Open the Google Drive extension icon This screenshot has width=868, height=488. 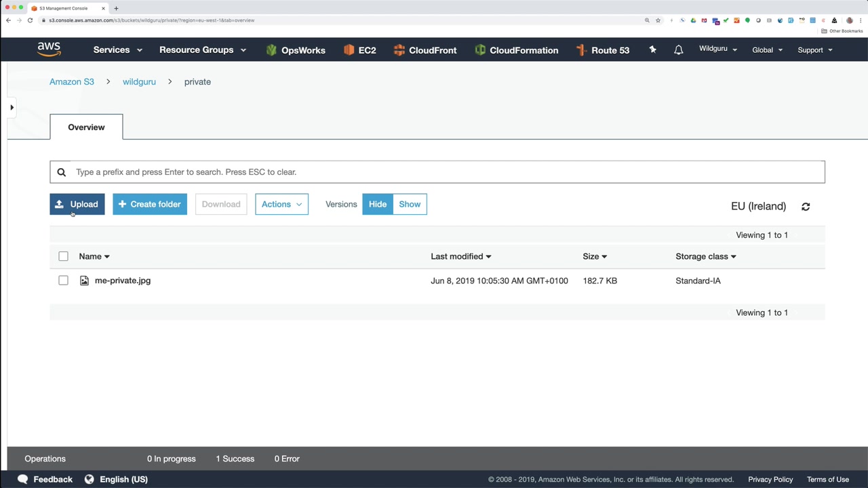click(x=693, y=20)
